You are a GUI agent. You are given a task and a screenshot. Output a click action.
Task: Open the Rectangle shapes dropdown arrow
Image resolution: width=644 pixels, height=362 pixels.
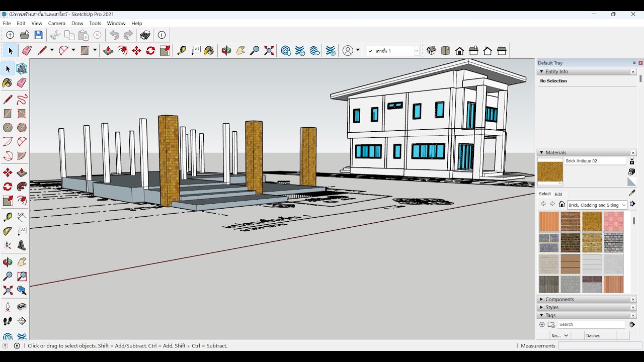click(94, 50)
